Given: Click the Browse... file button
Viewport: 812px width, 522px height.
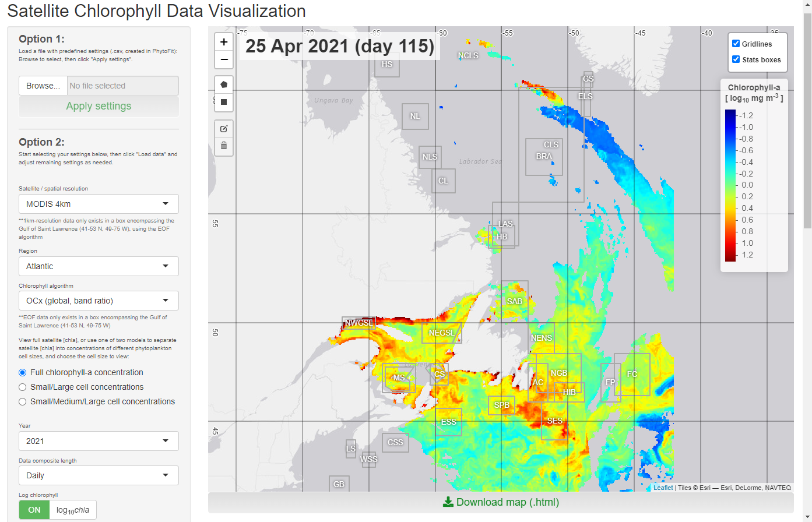Looking at the screenshot, I should [x=43, y=86].
